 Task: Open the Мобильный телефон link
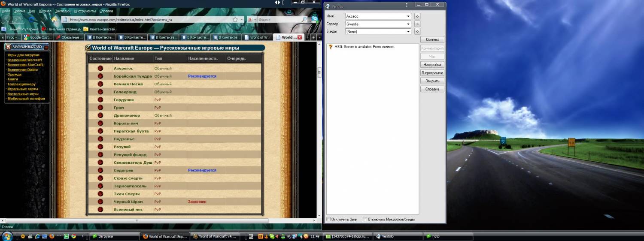point(26,99)
